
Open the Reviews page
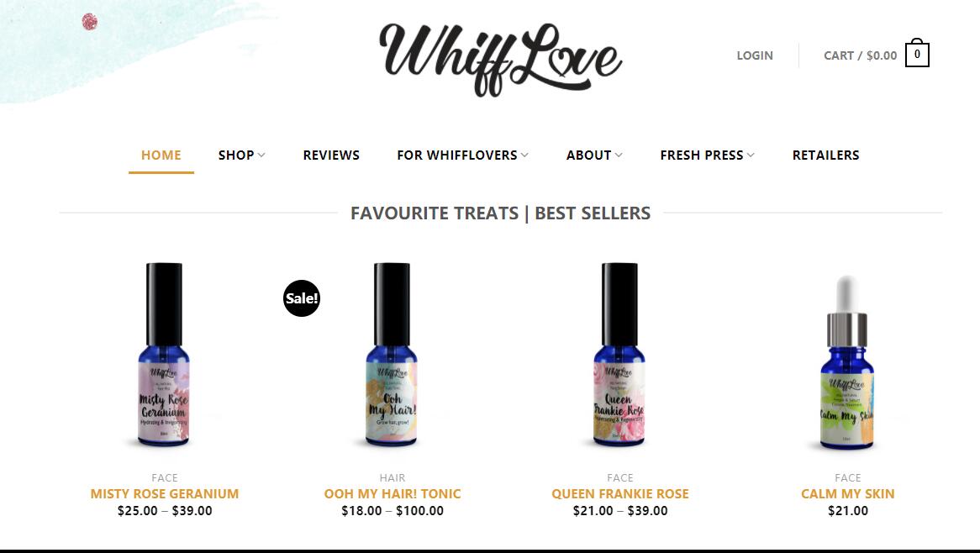point(331,155)
